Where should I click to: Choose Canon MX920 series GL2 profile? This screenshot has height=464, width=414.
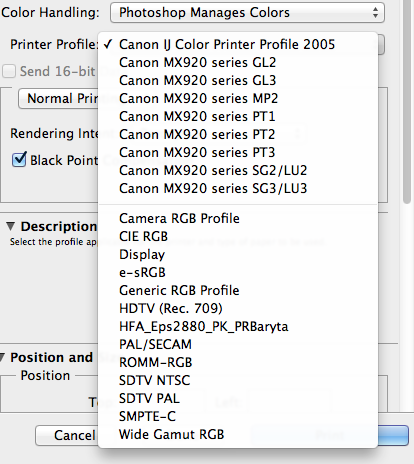238,62
